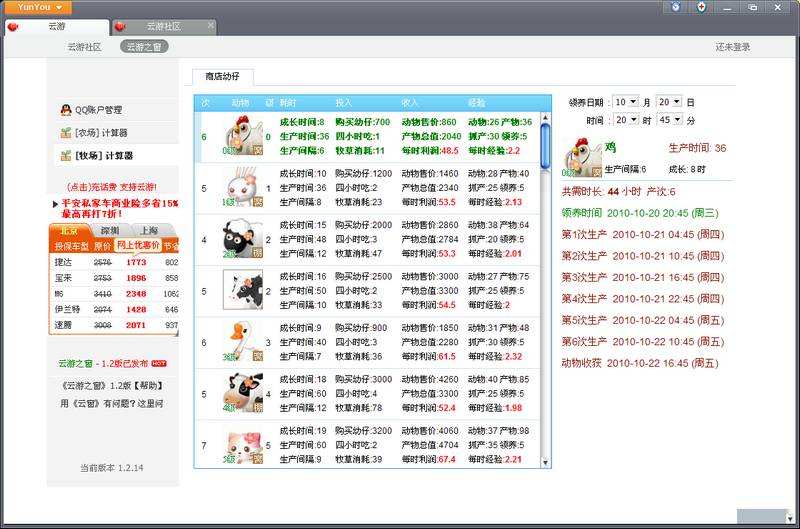Open the YunYou menu button
The height and width of the screenshot is (529, 800).
coord(36,8)
